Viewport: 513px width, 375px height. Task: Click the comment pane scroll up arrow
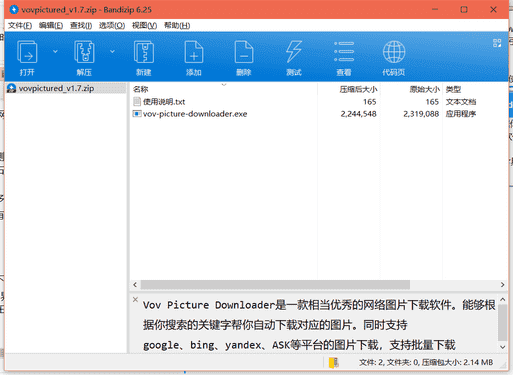503,300
